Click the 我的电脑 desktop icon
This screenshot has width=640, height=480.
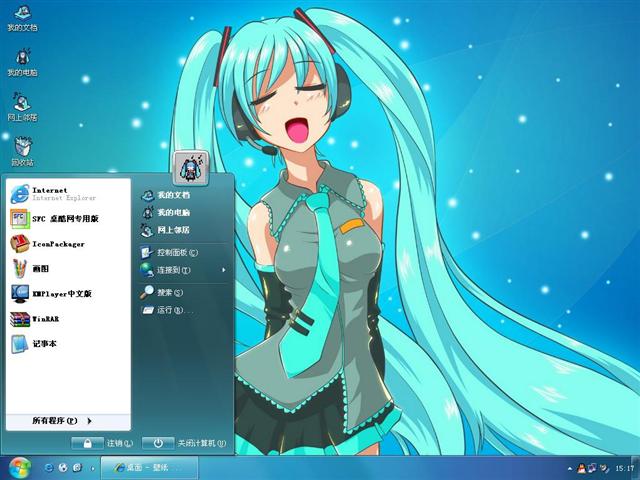(22, 60)
